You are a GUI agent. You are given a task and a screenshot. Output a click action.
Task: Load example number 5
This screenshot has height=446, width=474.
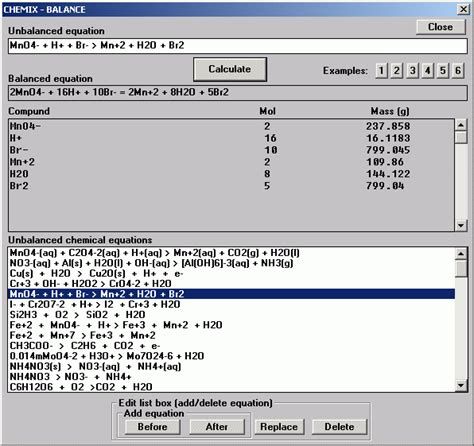pyautogui.click(x=443, y=71)
